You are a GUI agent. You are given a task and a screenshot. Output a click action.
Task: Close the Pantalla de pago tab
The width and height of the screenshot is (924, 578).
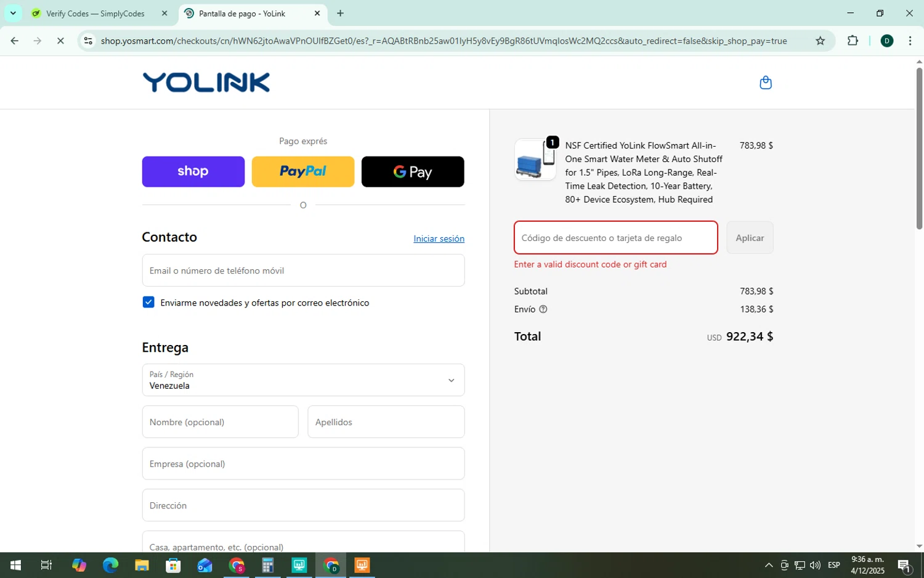[x=317, y=13]
